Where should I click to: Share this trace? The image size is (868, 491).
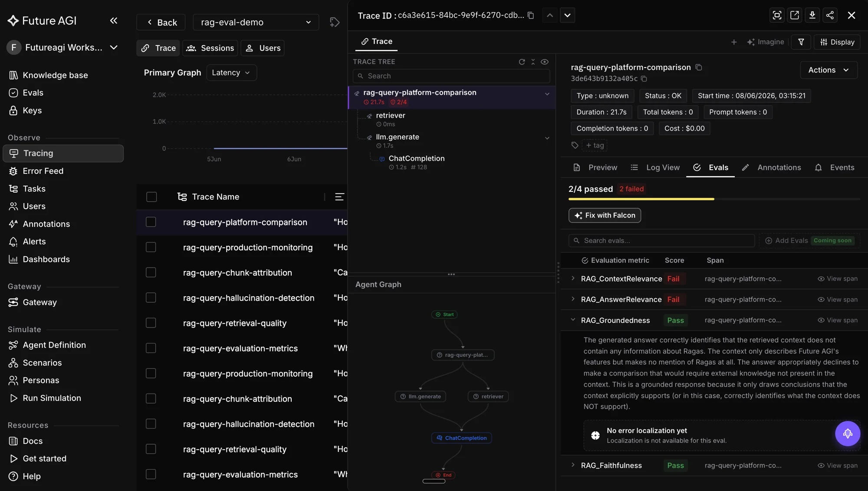[x=830, y=16]
